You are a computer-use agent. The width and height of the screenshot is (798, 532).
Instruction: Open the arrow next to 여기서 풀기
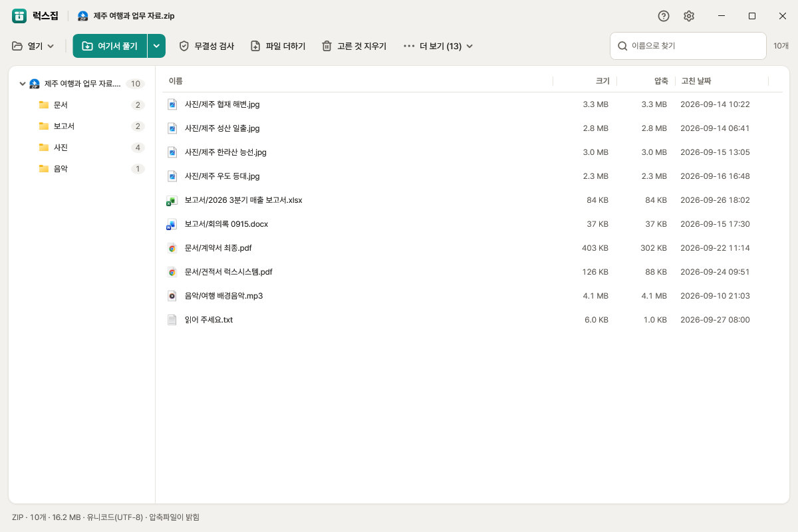(156, 46)
